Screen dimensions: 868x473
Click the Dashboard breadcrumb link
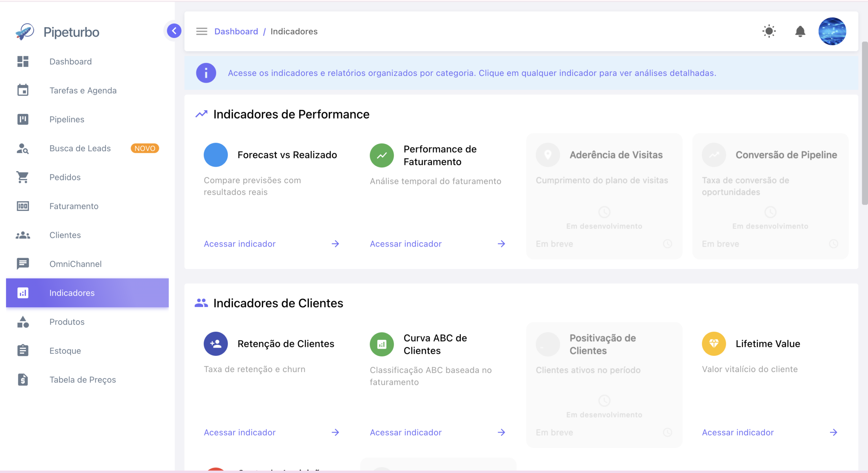point(236,32)
